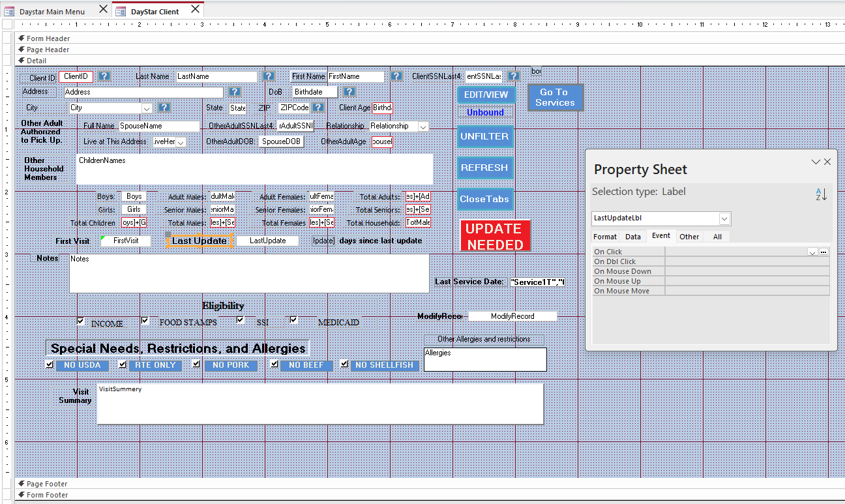Open the City combo box dropdown
The height and width of the screenshot is (504, 845).
[147, 108]
